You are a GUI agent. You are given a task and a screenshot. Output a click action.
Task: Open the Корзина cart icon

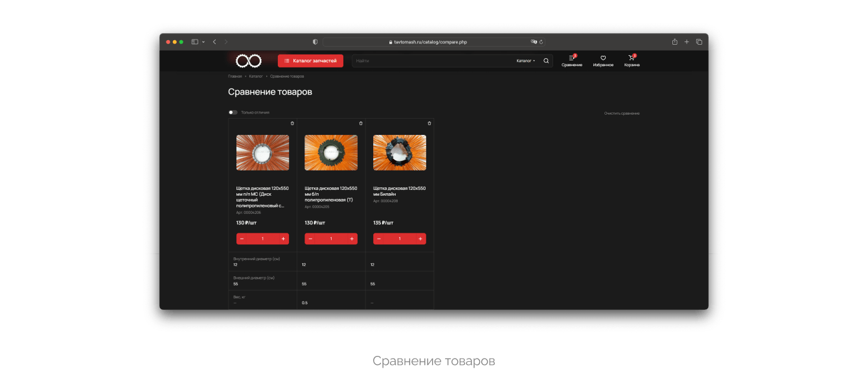click(x=632, y=61)
